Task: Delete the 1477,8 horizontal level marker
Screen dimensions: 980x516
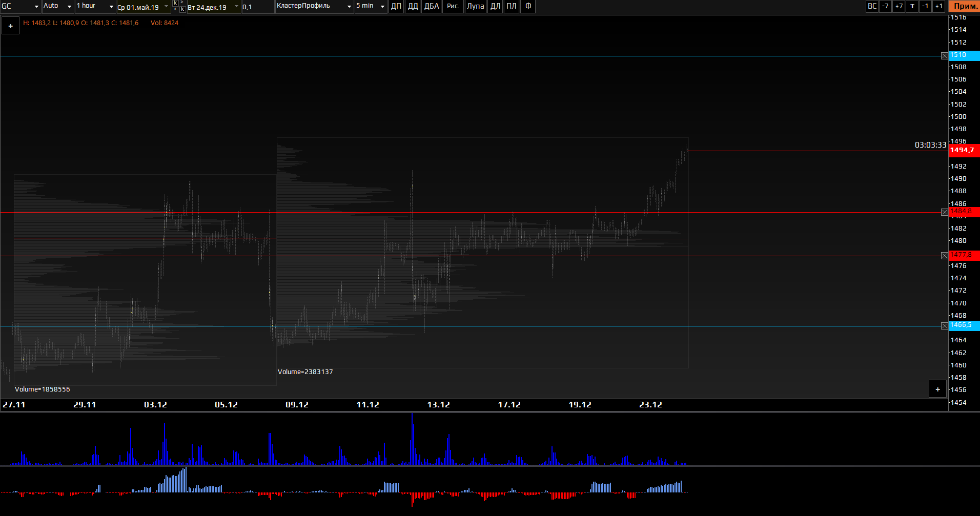Action: (x=945, y=256)
